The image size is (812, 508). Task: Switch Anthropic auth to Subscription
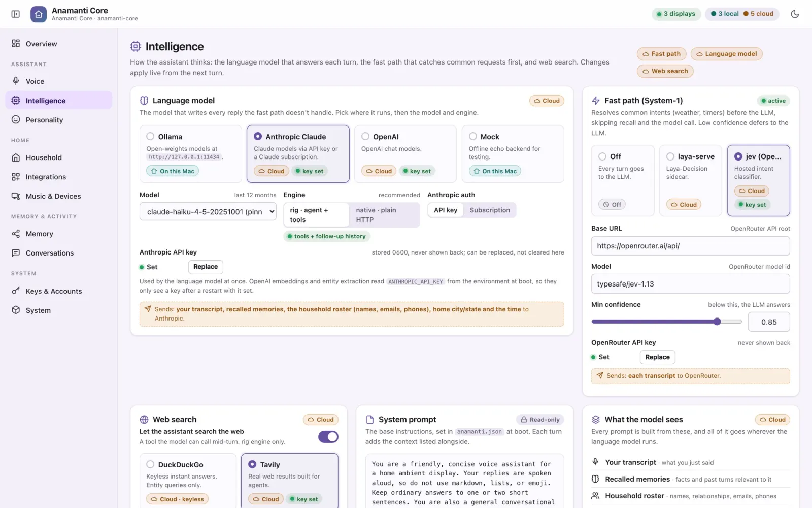coord(490,210)
